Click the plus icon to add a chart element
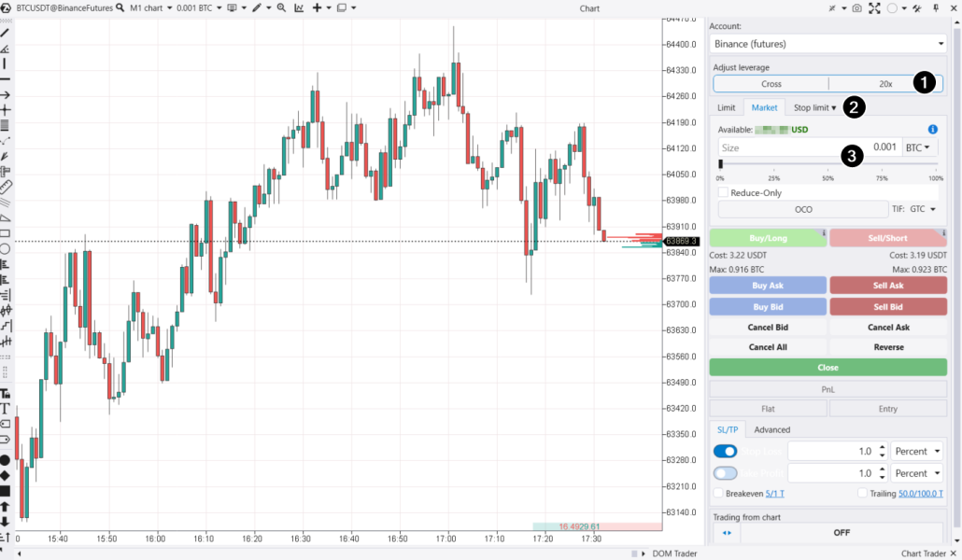Screen dimensions: 962x560 click(x=318, y=8)
